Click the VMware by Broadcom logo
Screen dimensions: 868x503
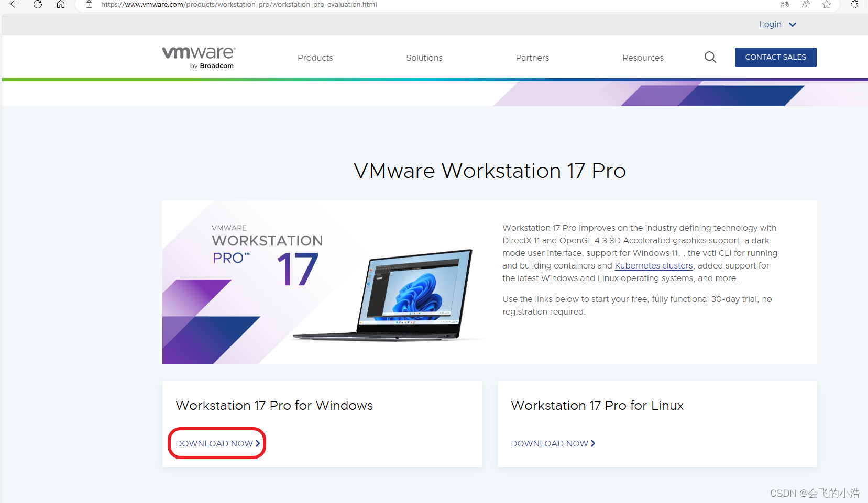[199, 57]
